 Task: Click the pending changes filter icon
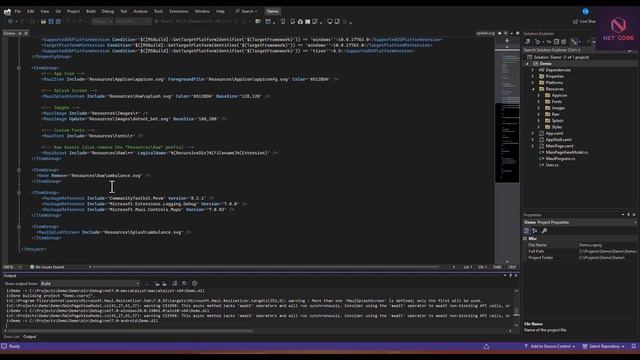click(537, 42)
